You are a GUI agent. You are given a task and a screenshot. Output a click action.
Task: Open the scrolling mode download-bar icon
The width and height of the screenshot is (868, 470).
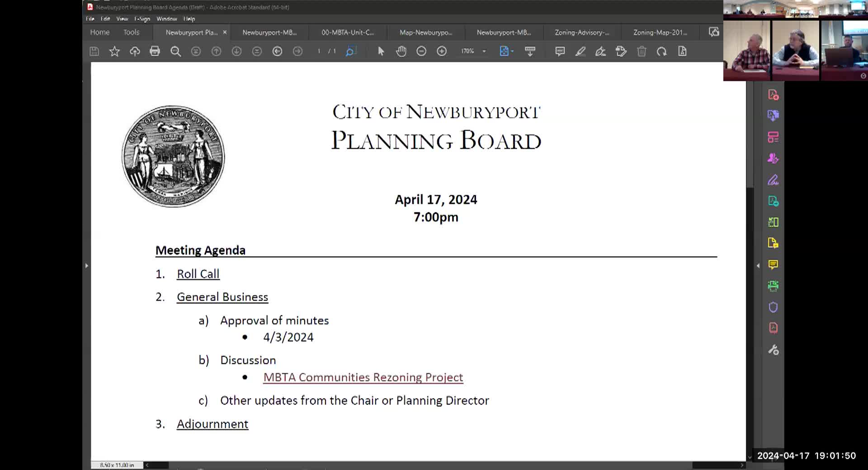(530, 52)
